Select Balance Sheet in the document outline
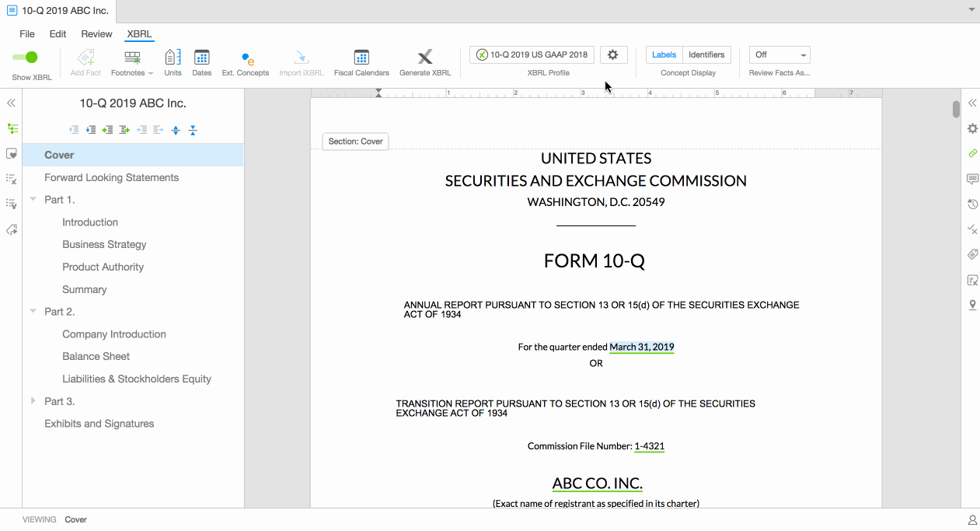980x531 pixels. (x=96, y=356)
